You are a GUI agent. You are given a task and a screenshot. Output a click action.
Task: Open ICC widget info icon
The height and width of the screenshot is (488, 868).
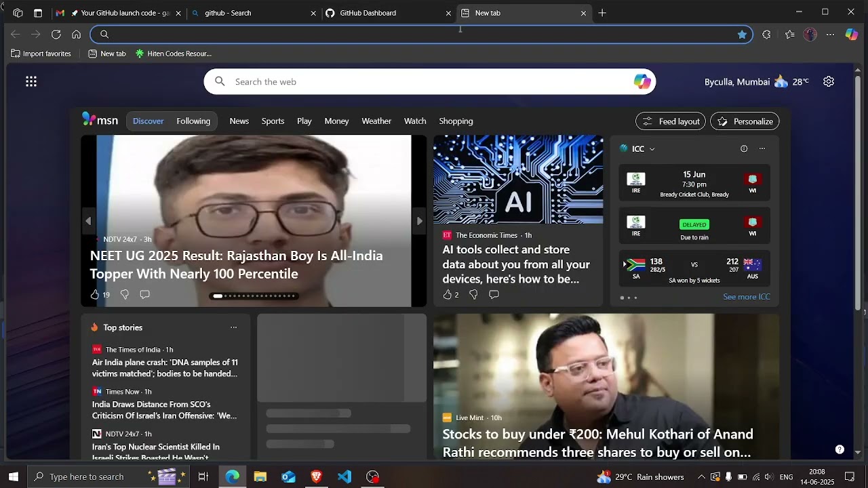[x=744, y=148]
